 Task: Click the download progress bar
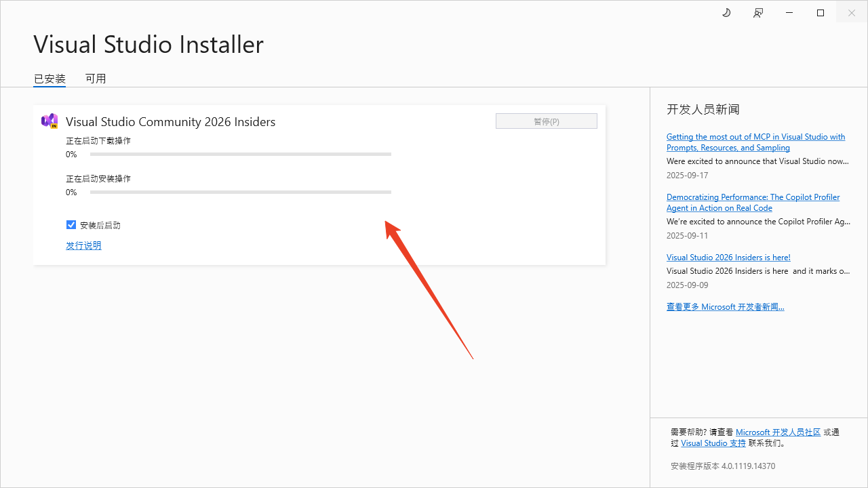tap(241, 155)
